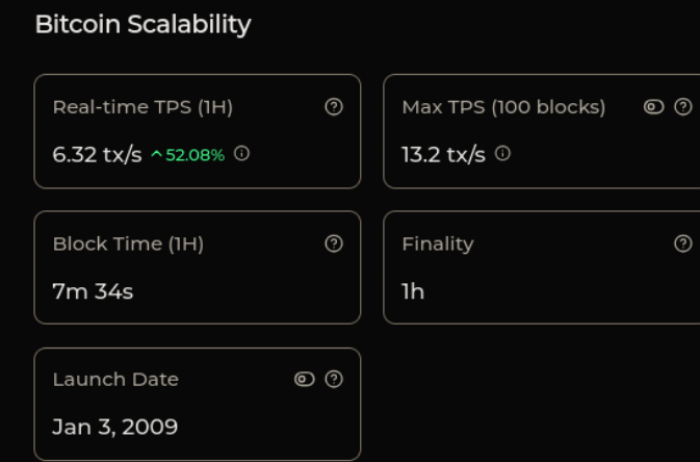This screenshot has width=700, height=462.
Task: Open the Max TPS help question icon
Action: [683, 107]
